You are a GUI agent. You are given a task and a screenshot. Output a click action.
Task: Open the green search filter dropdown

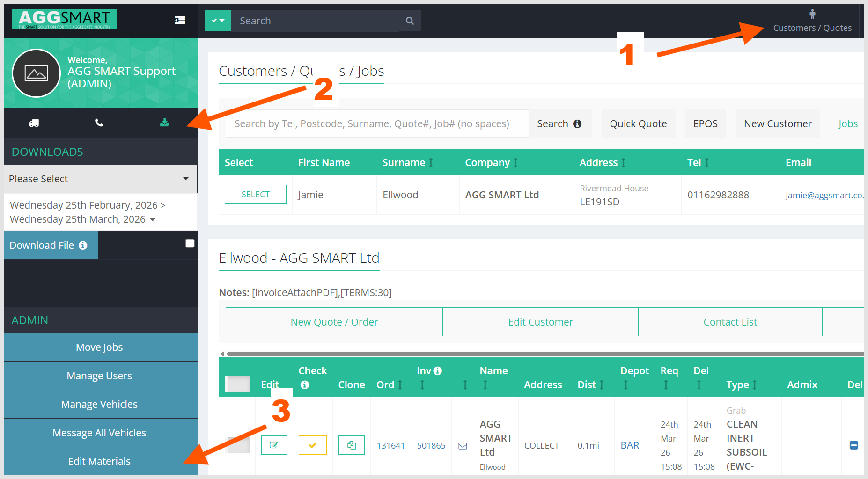tap(218, 21)
